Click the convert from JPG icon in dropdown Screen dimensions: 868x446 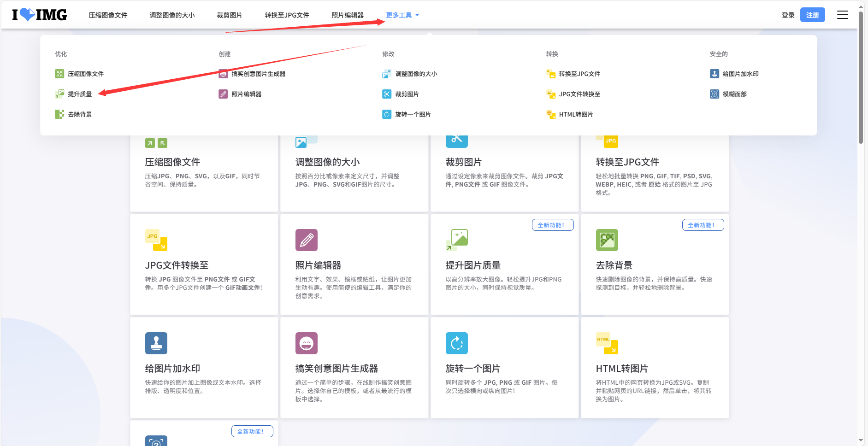click(551, 94)
